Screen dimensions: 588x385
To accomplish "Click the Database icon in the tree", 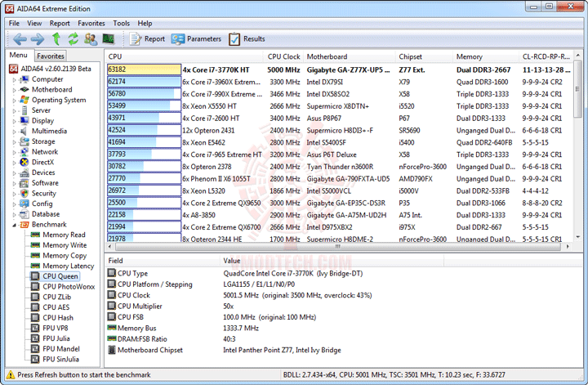I will click(24, 214).
